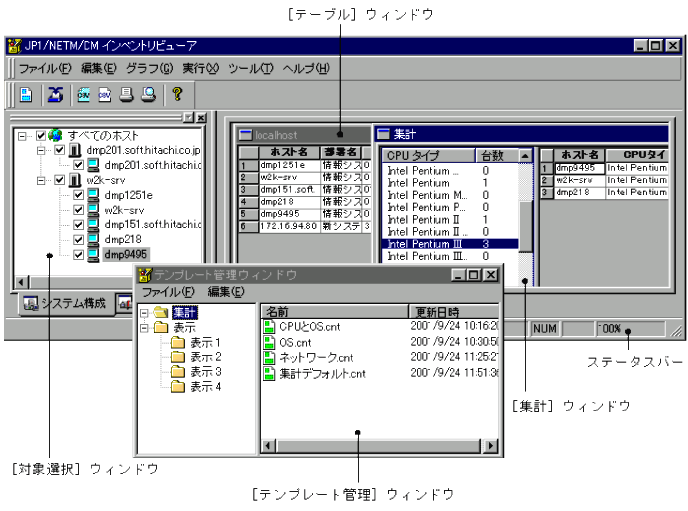Open the ツール menu
The width and height of the screenshot is (688, 511).
[251, 68]
